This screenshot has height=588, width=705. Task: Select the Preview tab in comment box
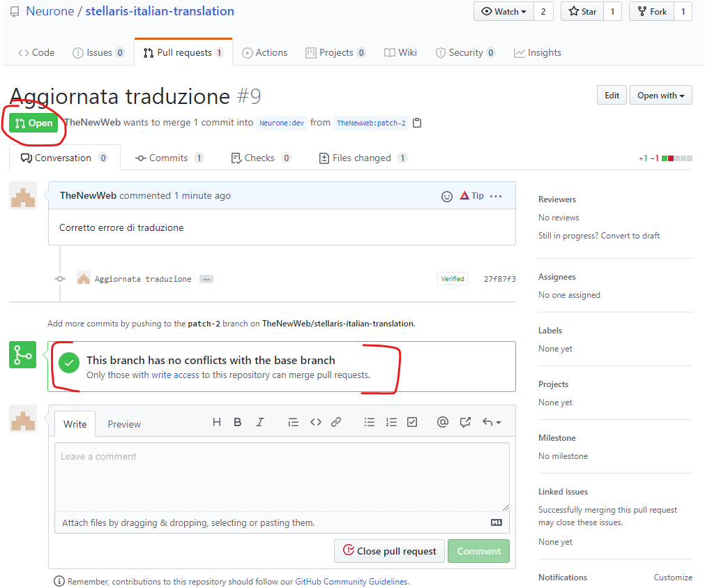click(124, 424)
